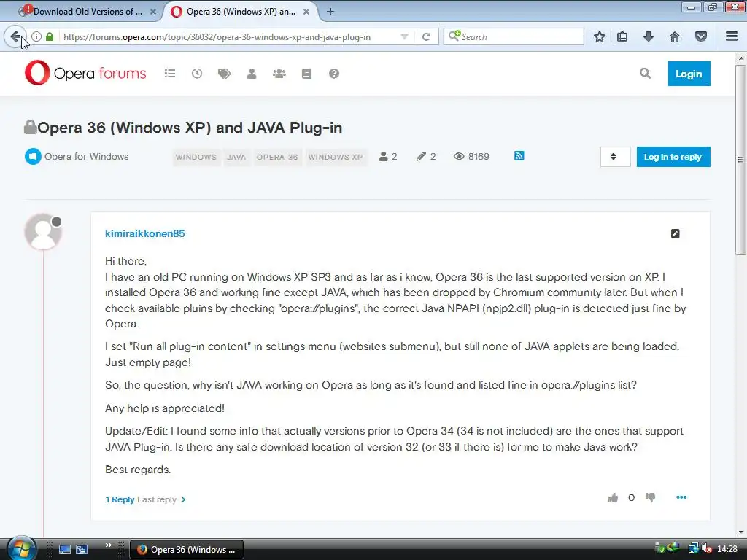Select the Opera 36 (Windows taskbar button
Viewport: 747px width, 560px height.
point(187,549)
